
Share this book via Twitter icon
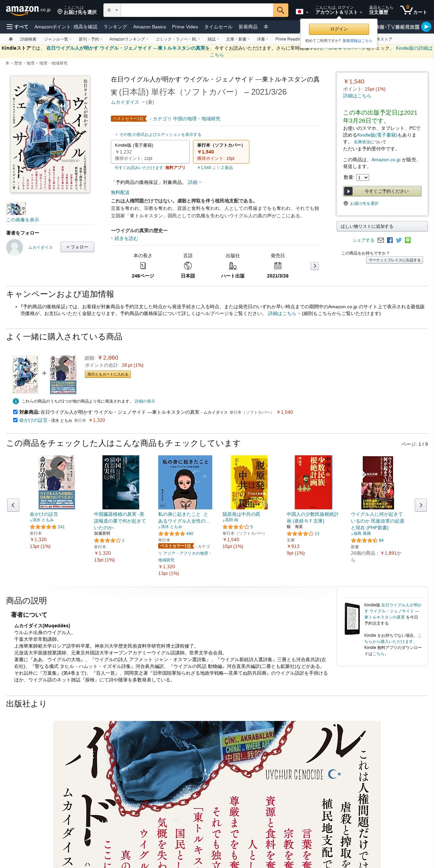[x=399, y=240]
